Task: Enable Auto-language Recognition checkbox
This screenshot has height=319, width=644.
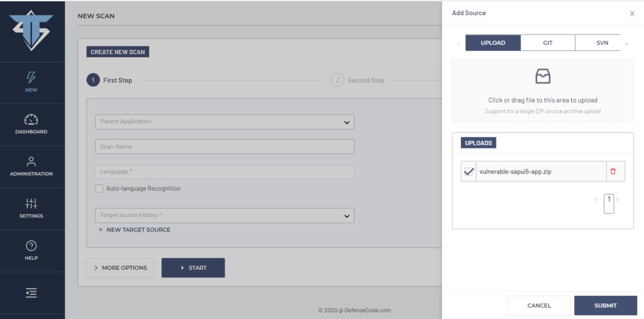Action: point(99,188)
